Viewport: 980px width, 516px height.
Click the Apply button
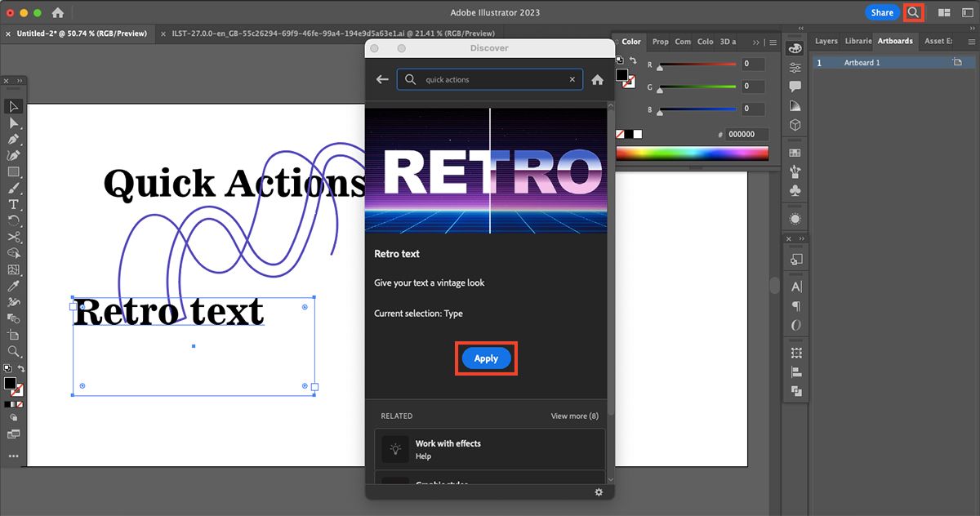tap(486, 358)
